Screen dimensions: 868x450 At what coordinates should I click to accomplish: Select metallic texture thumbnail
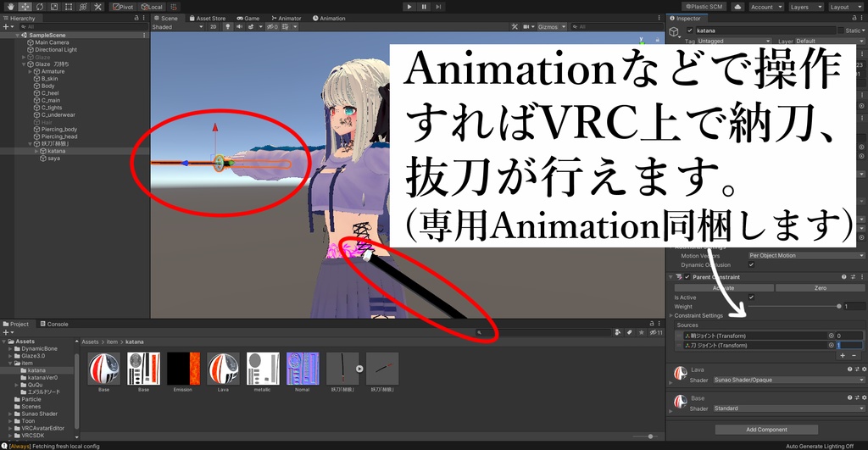point(263,369)
